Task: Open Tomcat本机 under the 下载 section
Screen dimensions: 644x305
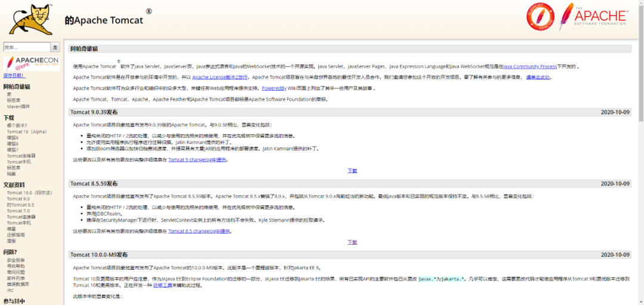Action: coord(18,162)
